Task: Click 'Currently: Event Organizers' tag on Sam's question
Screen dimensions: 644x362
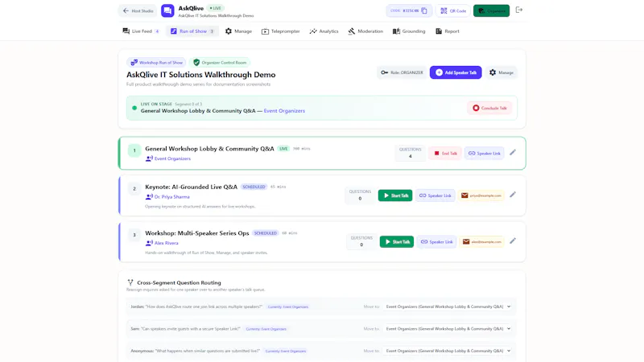Action: pos(266,329)
